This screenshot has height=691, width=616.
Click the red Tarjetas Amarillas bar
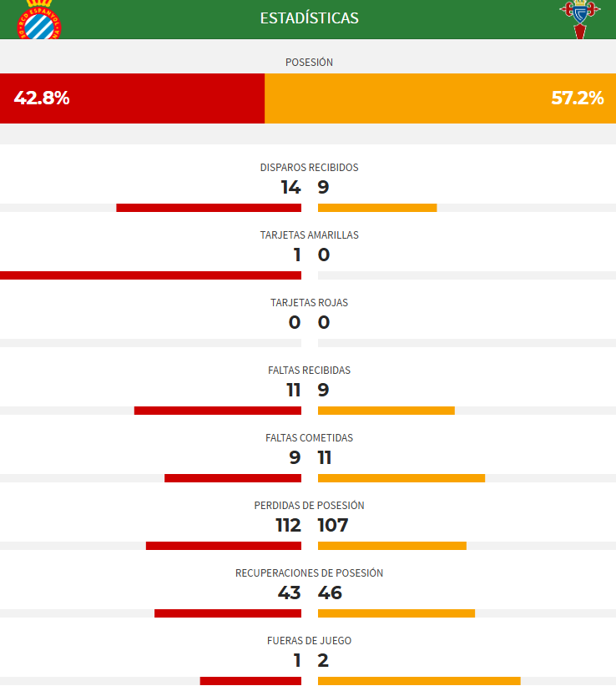pos(150,275)
